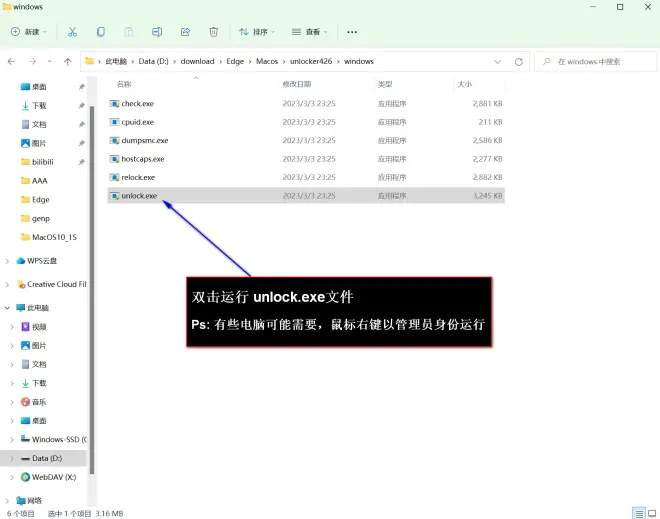Click the search windows input box

595,62
